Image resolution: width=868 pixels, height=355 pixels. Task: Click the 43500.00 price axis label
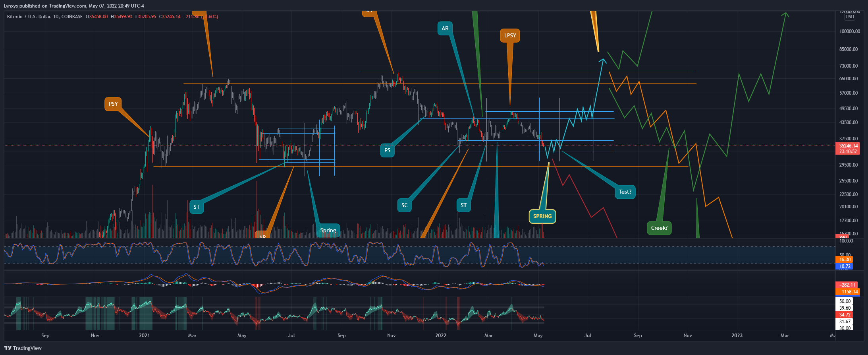coord(849,122)
